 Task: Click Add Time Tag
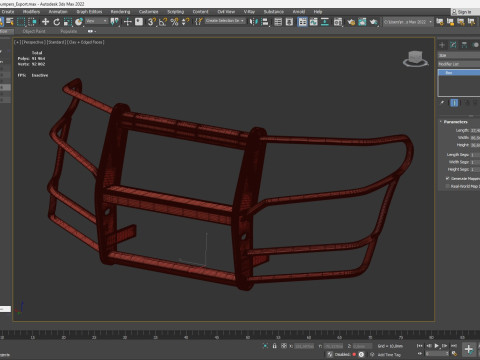[389, 355]
